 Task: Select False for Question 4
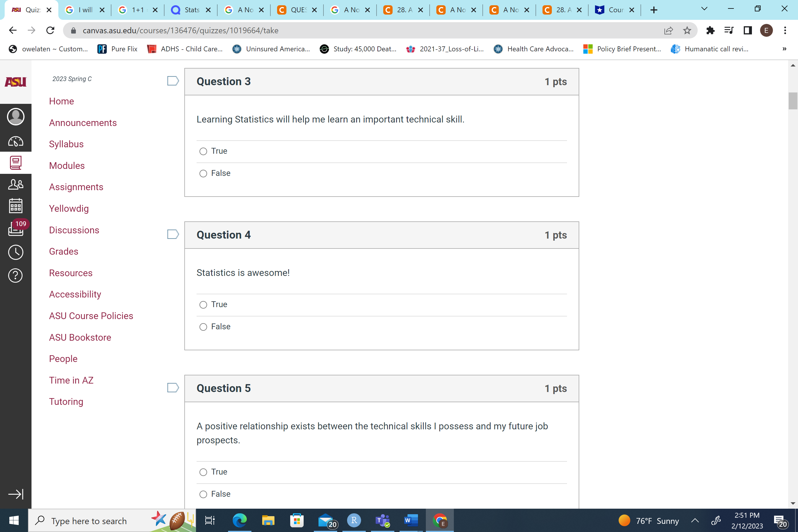[x=203, y=327]
